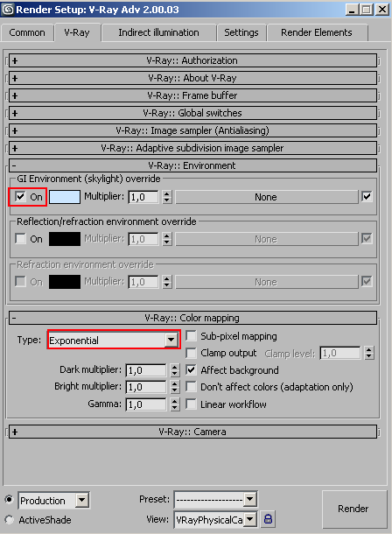The width and height of the screenshot is (392, 534).
Task: Click the Gamma spinner arrows
Action: [175, 404]
